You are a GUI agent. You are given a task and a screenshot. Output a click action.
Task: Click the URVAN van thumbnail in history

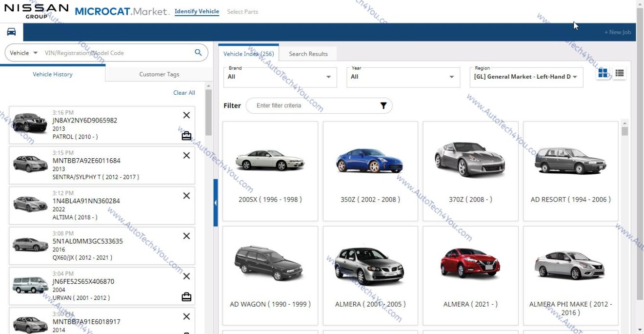(x=30, y=285)
